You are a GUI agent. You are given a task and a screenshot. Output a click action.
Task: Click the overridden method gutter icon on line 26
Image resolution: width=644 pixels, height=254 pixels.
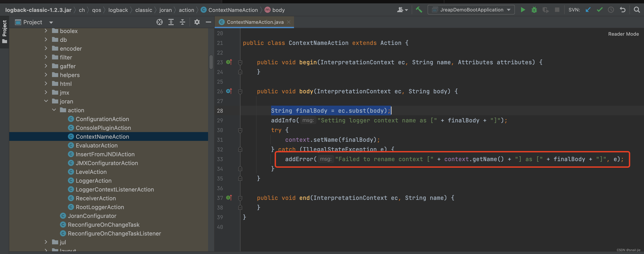point(229,91)
